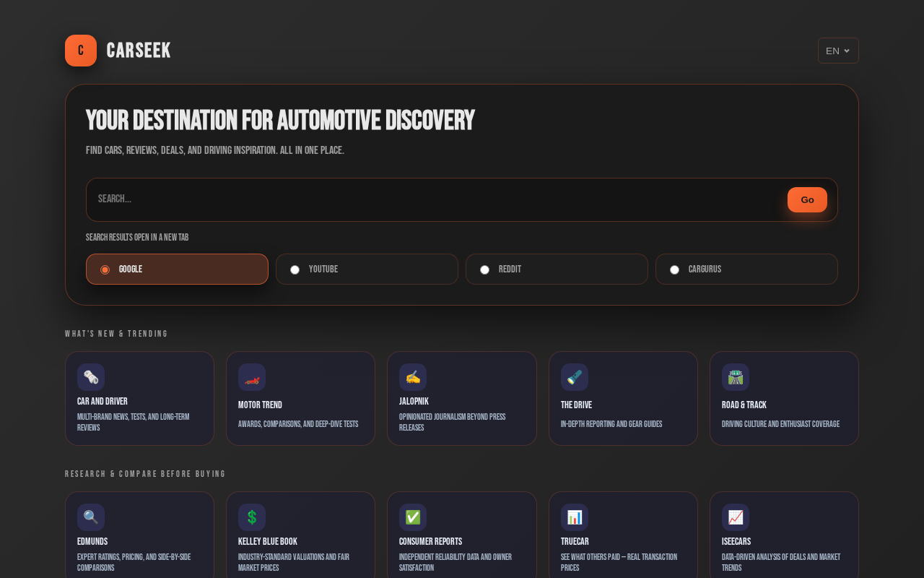Click 'Find cars, reviews, deals' tagline text
The width and height of the screenshot is (924, 578).
pos(215,151)
